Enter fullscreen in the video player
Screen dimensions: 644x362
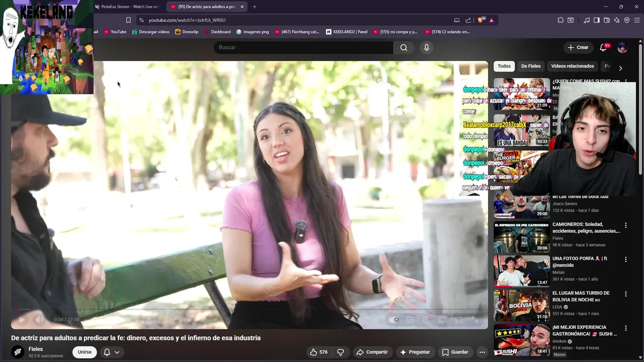(x=474, y=320)
